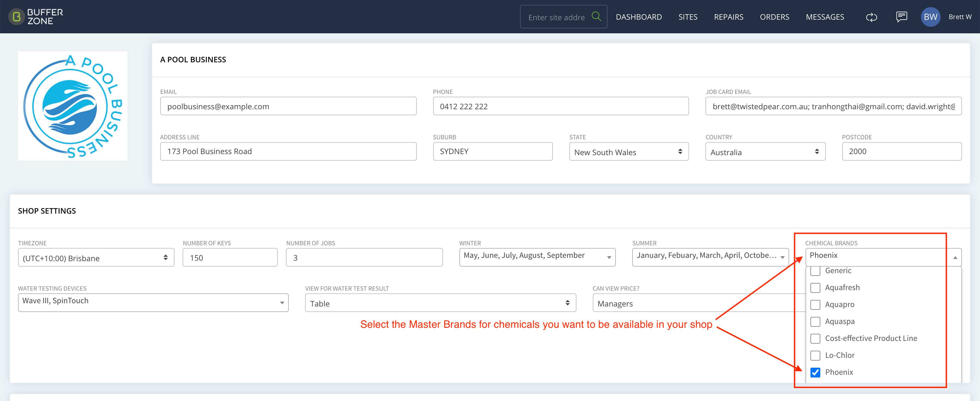The width and height of the screenshot is (980, 401).
Task: Click the Phone number field
Action: point(560,106)
